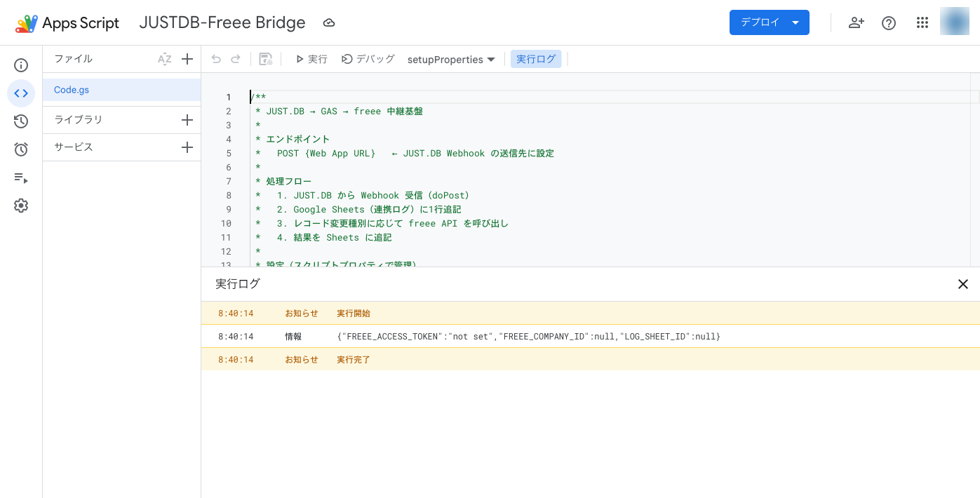Run the script with 実行 button
Image resolution: width=980 pixels, height=498 pixels.
click(x=311, y=60)
